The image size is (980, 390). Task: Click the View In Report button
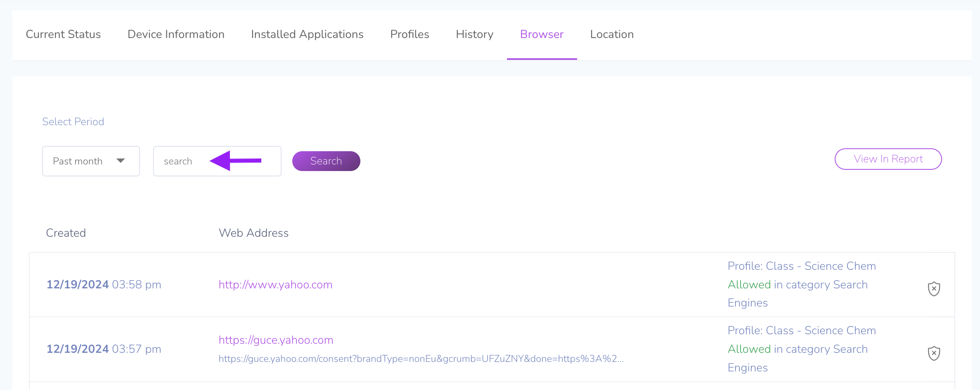pyautogui.click(x=888, y=159)
